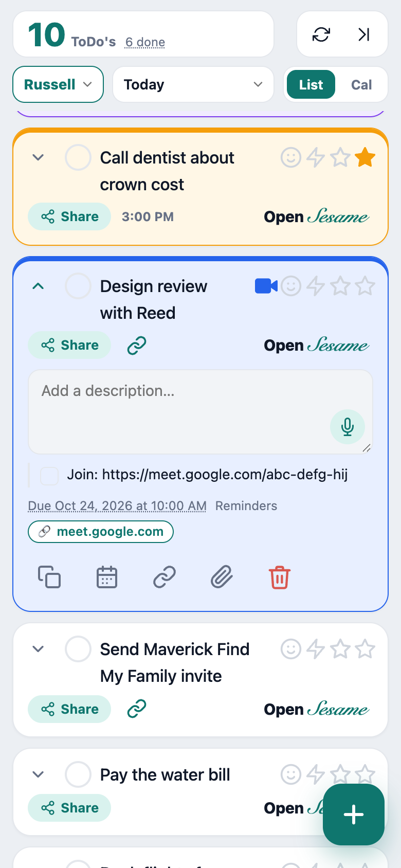Click Open Sesame on Call dentist card
The image size is (401, 868).
[317, 217]
